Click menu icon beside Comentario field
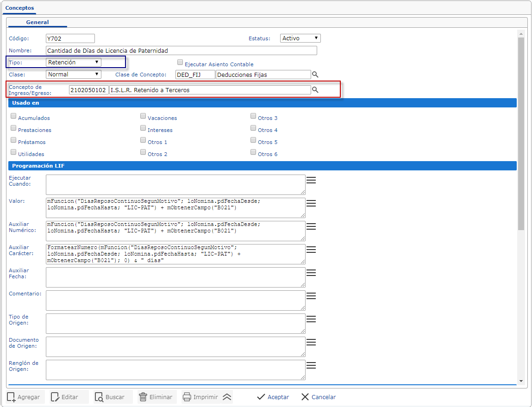Image resolution: width=532 pixels, height=407 pixels. point(311,296)
